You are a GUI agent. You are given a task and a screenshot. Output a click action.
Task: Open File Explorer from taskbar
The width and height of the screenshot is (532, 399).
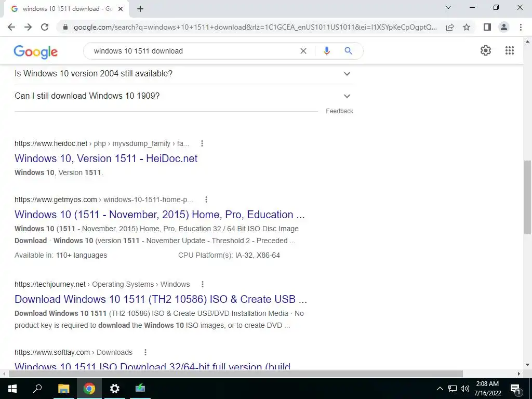(x=64, y=389)
